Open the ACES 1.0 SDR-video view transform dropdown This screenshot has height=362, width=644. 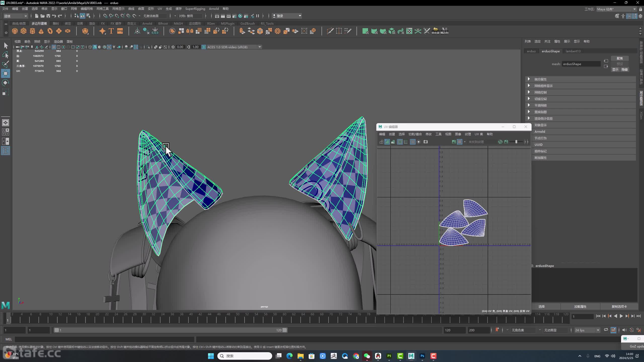(x=234, y=47)
